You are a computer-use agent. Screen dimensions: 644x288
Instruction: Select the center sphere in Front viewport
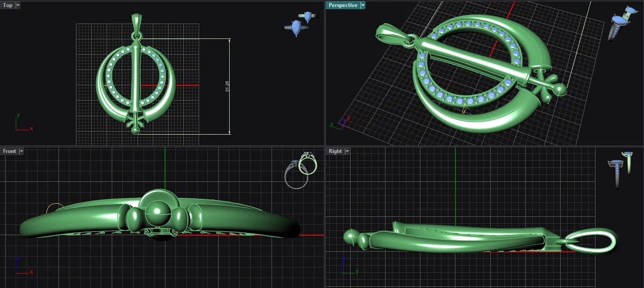point(158,214)
